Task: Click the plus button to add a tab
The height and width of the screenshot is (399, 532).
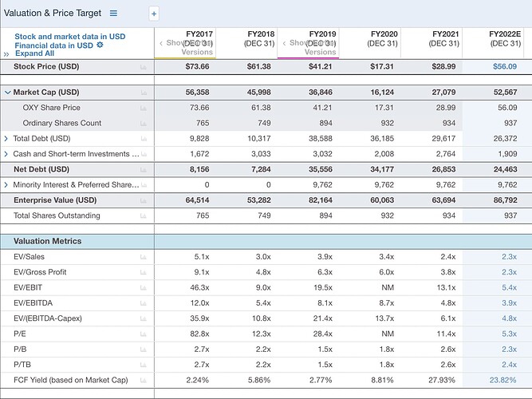Action: 154,14
